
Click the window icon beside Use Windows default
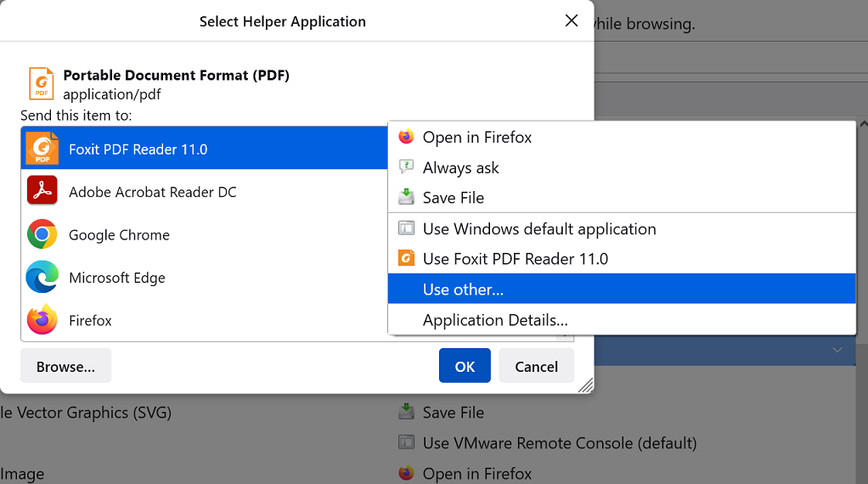(406, 228)
